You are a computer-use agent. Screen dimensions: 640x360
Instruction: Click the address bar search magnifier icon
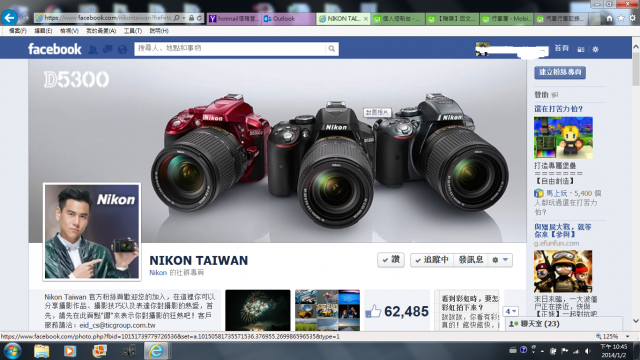[176, 18]
